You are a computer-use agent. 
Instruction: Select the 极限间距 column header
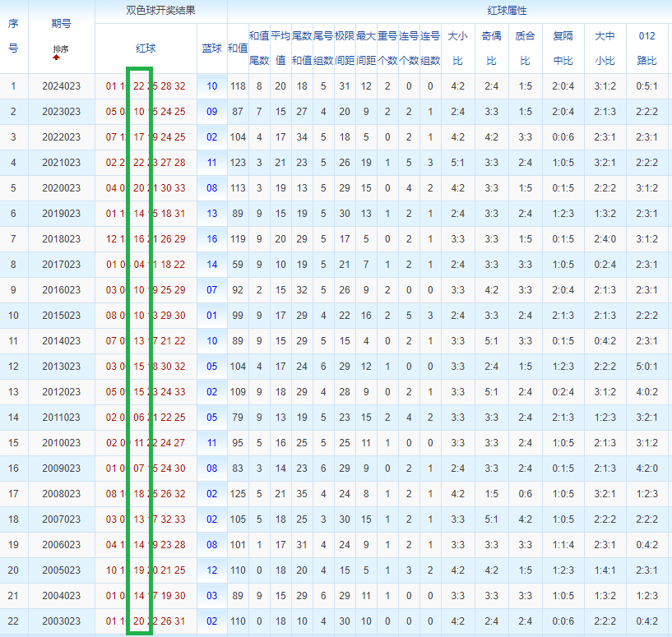click(x=345, y=48)
